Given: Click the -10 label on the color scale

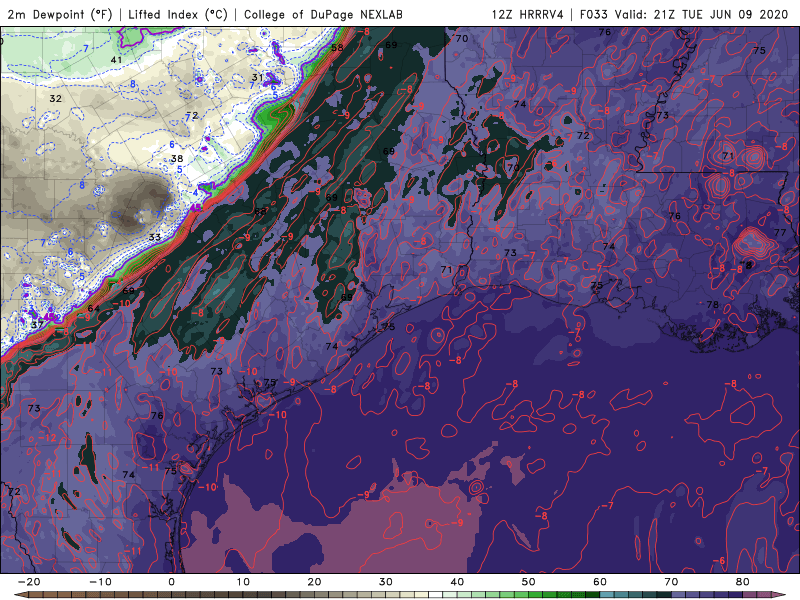Looking at the screenshot, I should [100, 582].
